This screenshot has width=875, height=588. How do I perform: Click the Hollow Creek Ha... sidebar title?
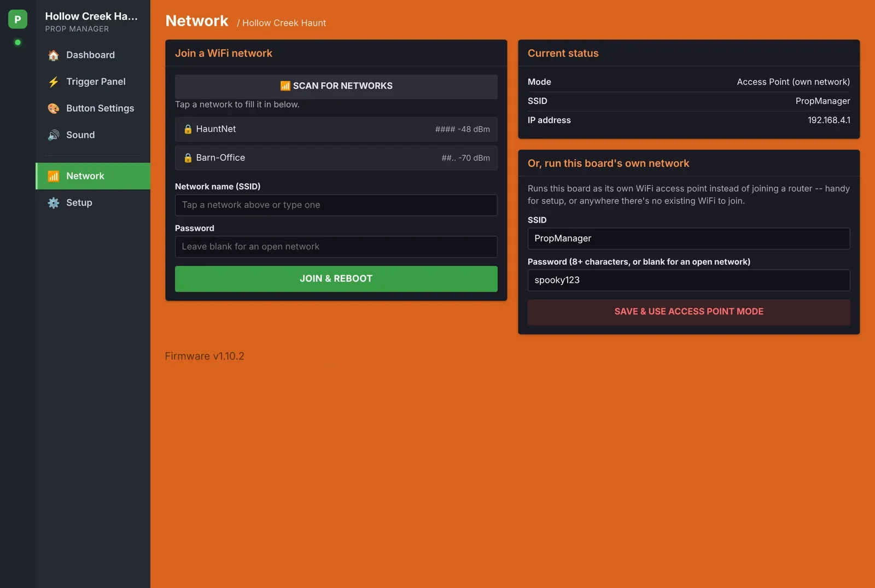tap(91, 16)
